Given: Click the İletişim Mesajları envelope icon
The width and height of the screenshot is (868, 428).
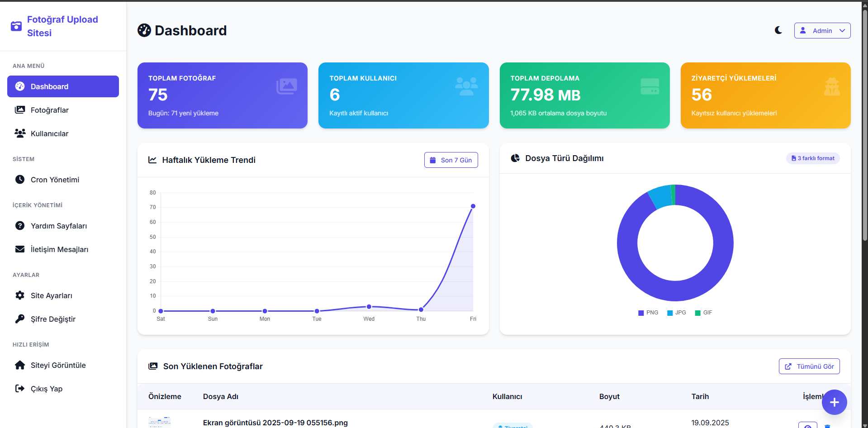Looking at the screenshot, I should tap(20, 249).
